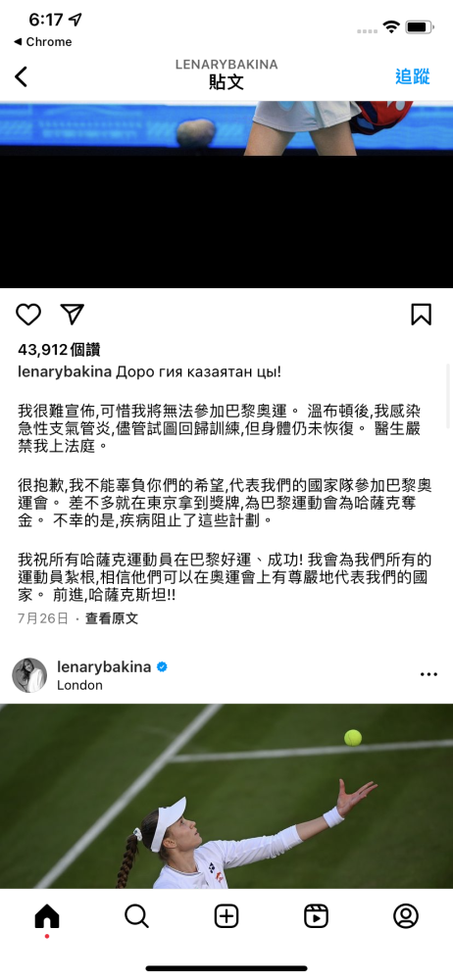Follow account with 追蹤 button
The height and width of the screenshot is (980, 453).
[413, 76]
